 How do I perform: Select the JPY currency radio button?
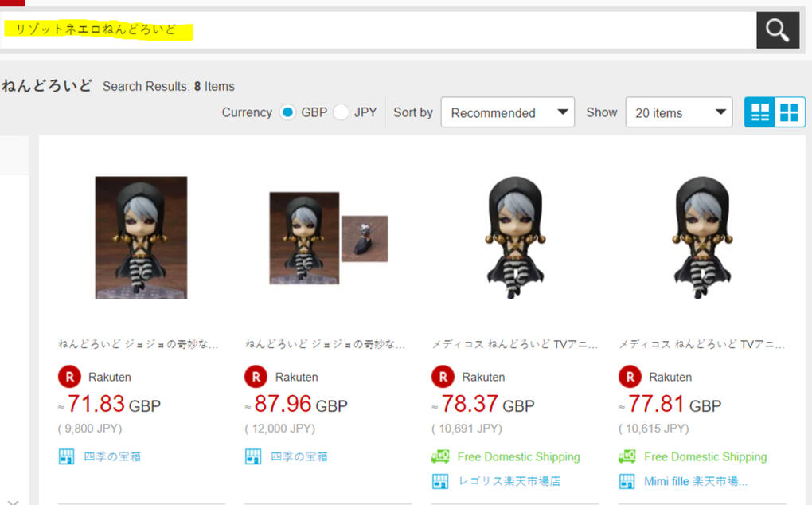coord(341,112)
